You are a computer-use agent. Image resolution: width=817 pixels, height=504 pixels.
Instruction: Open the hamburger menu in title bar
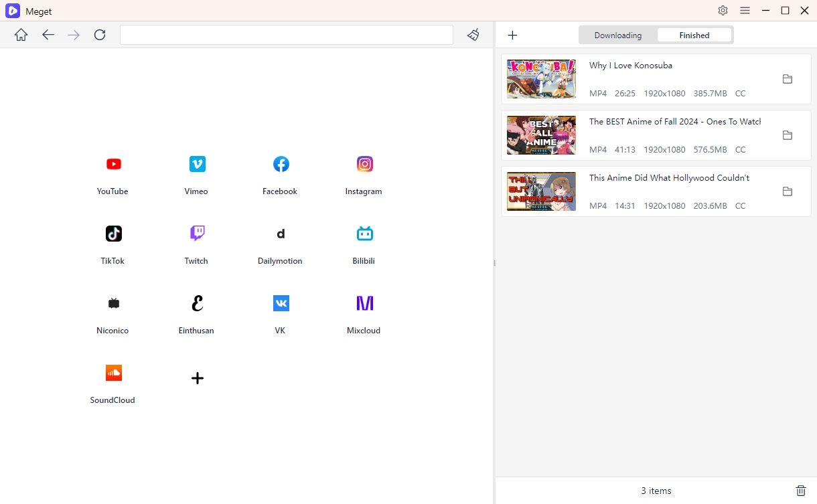click(x=745, y=11)
